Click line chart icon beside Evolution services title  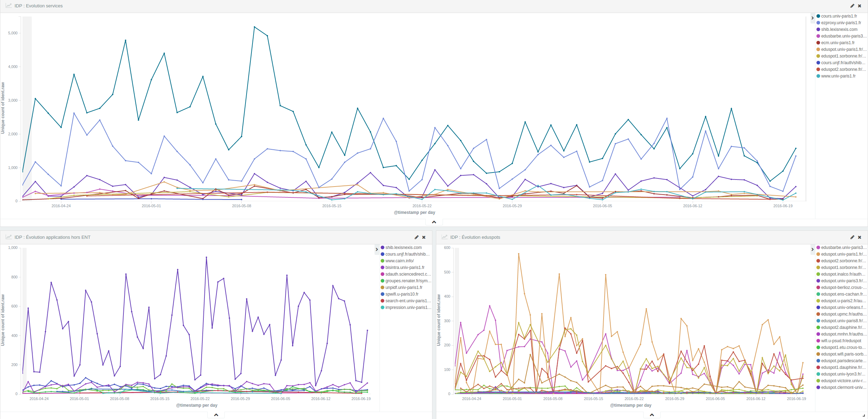click(8, 6)
